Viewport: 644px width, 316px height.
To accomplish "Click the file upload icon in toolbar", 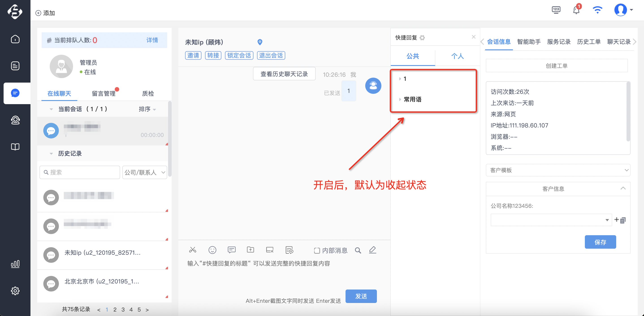I will point(250,250).
